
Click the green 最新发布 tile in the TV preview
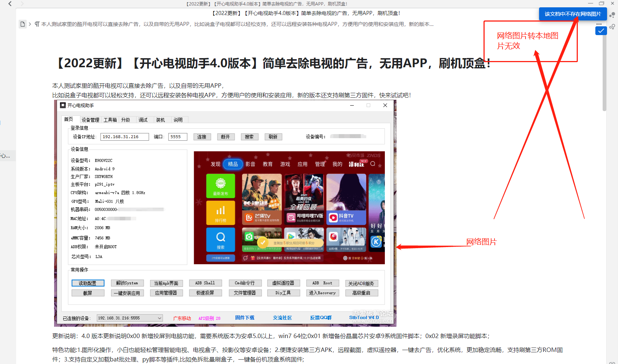point(221,186)
